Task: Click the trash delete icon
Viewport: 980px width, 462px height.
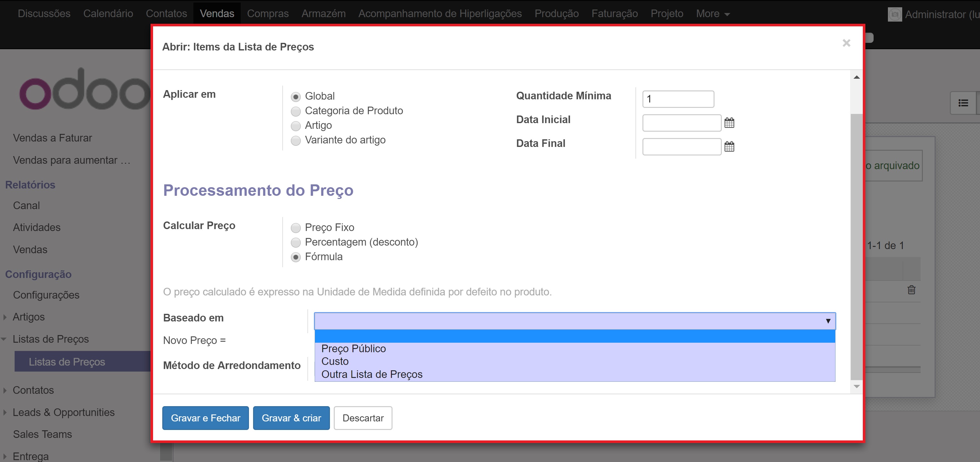Action: (x=911, y=290)
